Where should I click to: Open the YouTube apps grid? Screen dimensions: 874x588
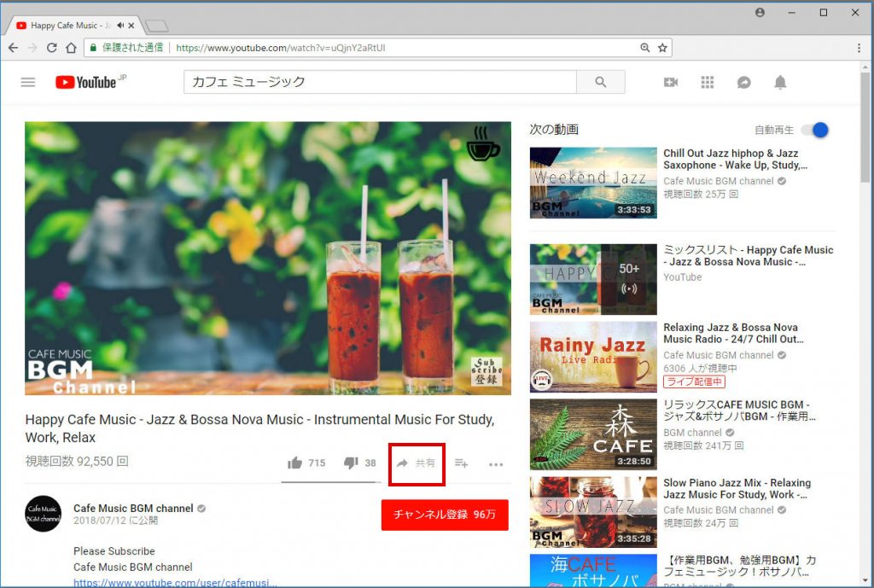coord(707,83)
